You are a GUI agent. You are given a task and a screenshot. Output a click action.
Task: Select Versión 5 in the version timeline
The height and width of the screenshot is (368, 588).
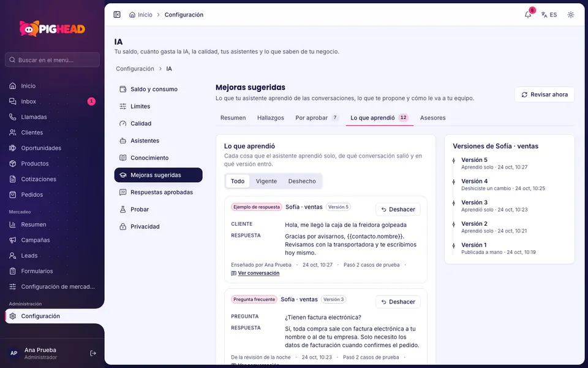(474, 160)
